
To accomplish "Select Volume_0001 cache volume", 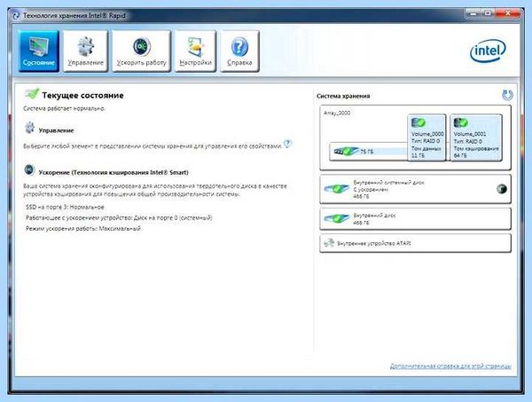I will (476, 138).
